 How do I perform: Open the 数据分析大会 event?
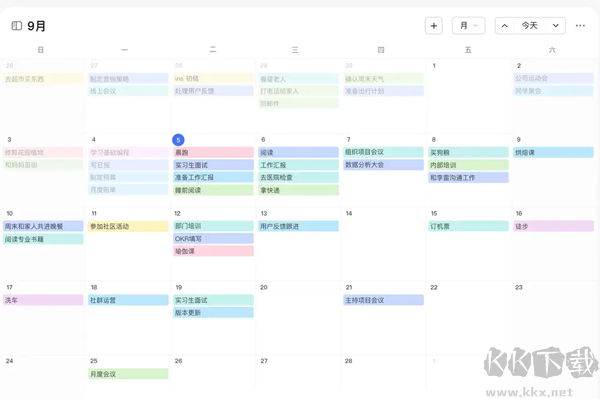point(383,164)
